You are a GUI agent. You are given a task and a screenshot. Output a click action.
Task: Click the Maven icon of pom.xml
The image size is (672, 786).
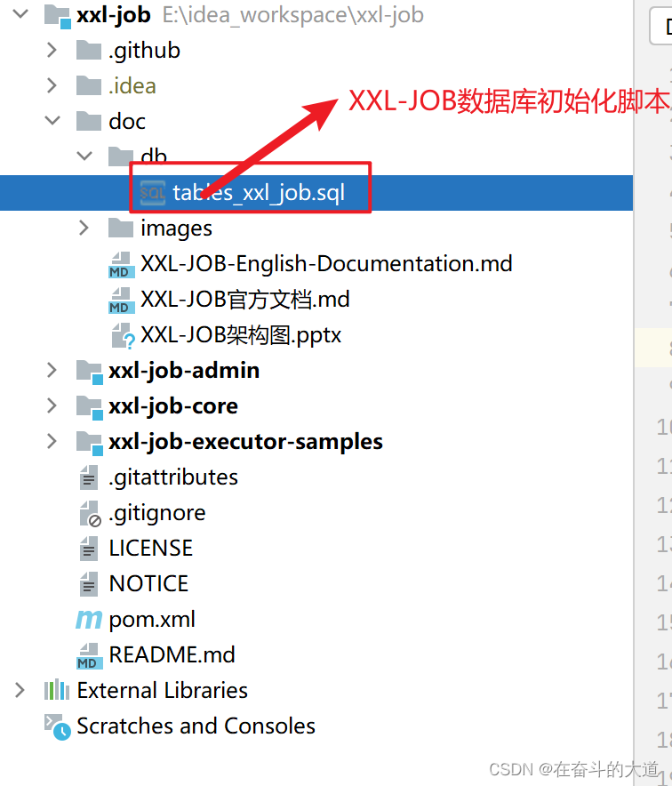(x=89, y=620)
